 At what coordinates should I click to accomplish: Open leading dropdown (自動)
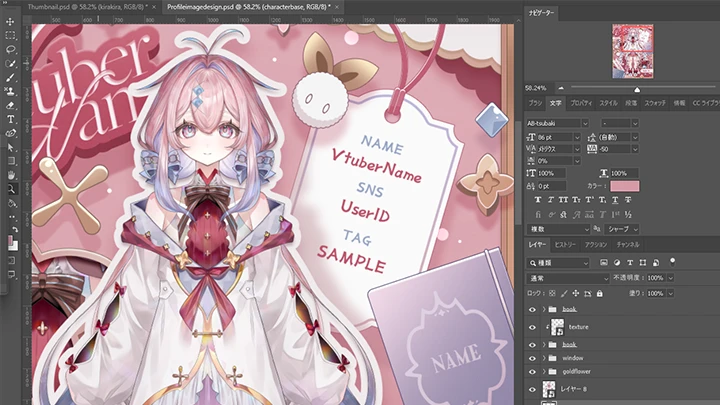point(635,137)
